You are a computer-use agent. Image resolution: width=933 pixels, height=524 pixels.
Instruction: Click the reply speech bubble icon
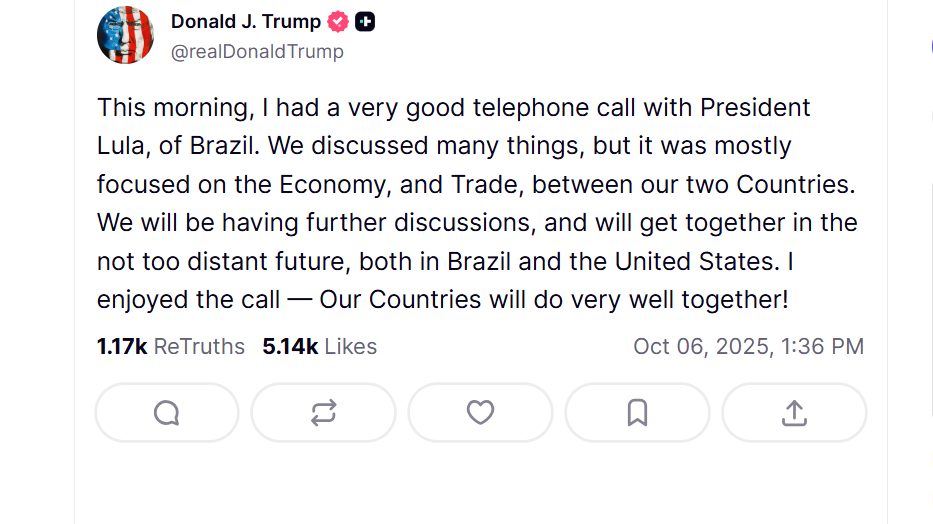point(167,413)
